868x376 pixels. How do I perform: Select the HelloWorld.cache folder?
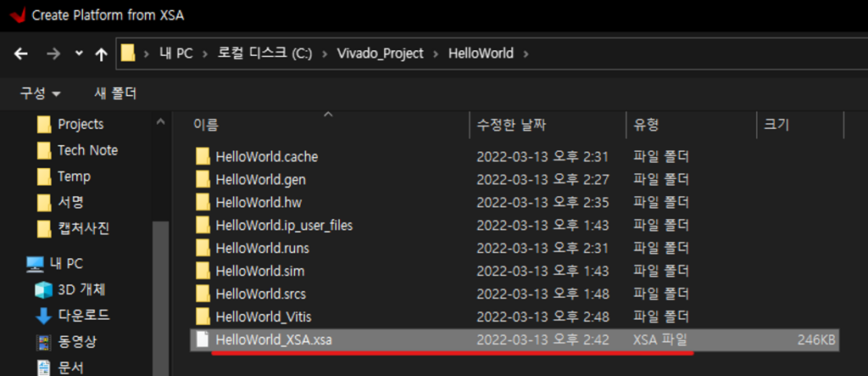267,157
